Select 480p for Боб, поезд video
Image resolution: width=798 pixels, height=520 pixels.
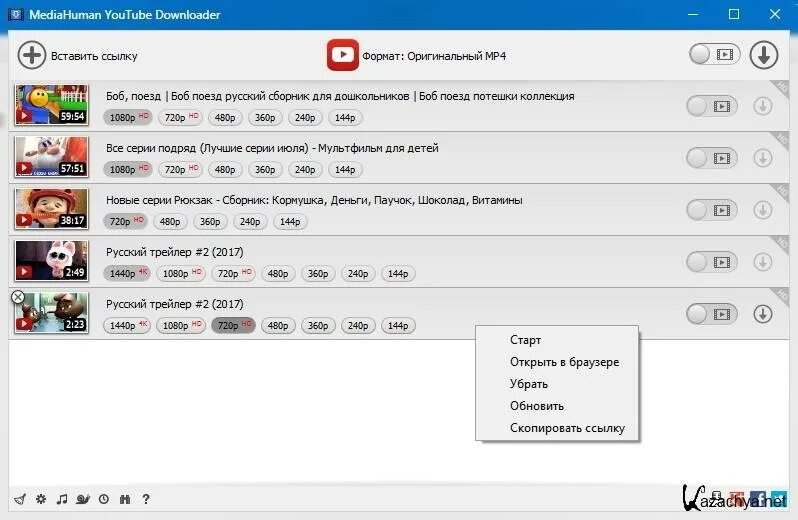point(225,118)
